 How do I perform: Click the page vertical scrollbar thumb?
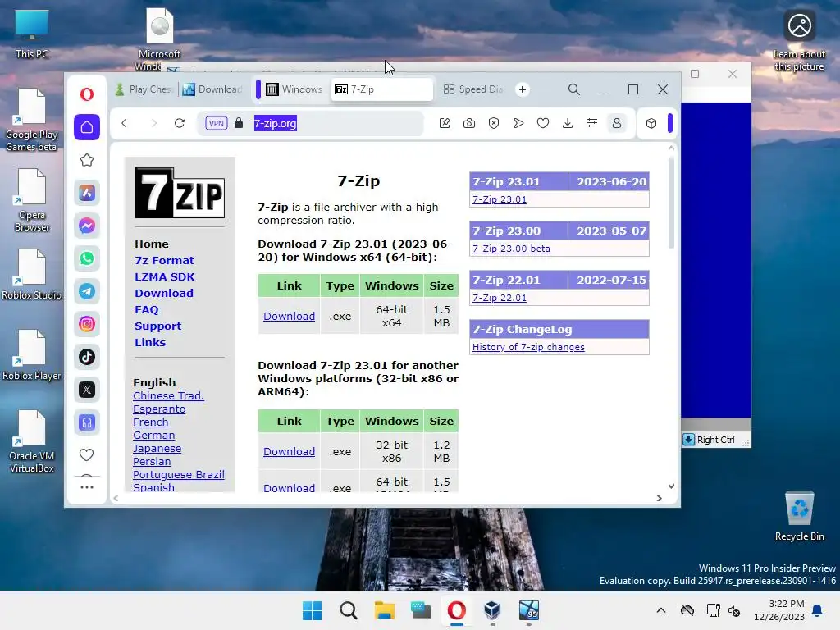671,203
